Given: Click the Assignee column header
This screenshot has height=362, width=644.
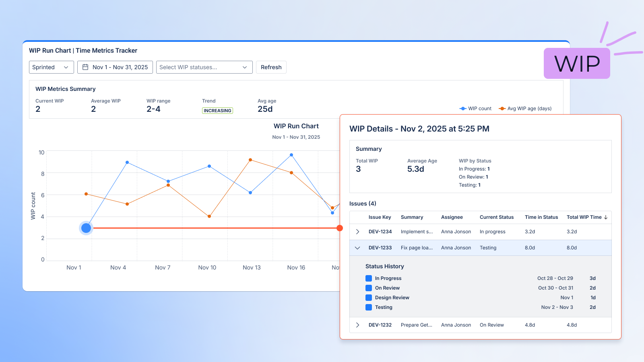Looking at the screenshot, I should click(x=452, y=217).
